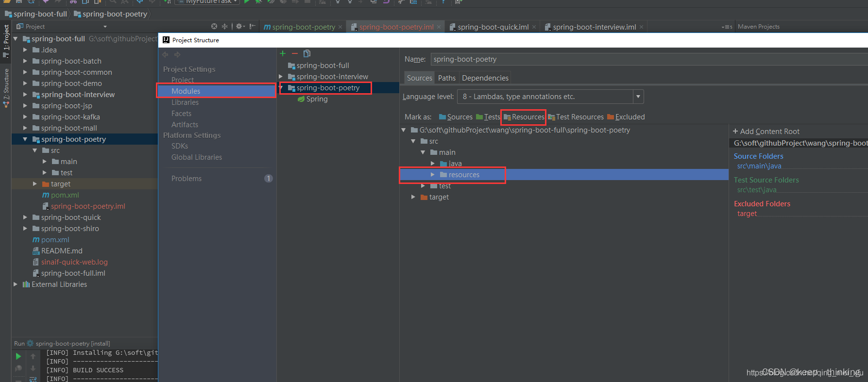The height and width of the screenshot is (382, 868).
Task: Expand the java folder in content tree
Action: click(x=433, y=164)
